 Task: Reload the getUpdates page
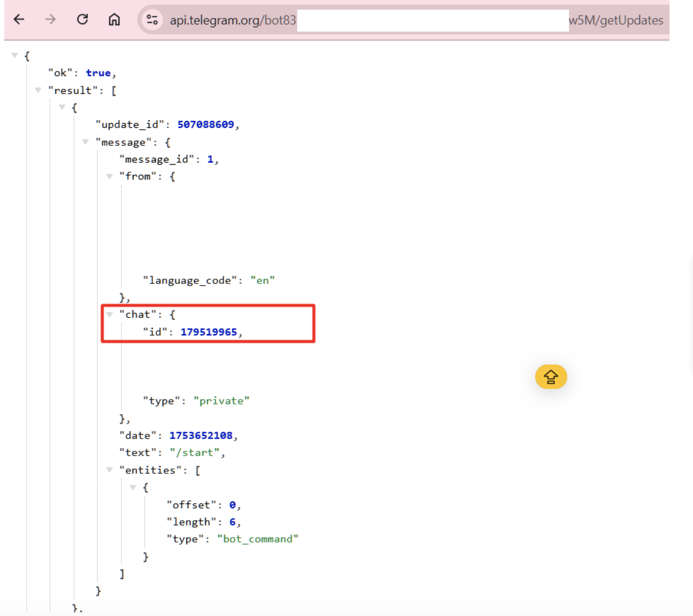(83, 20)
